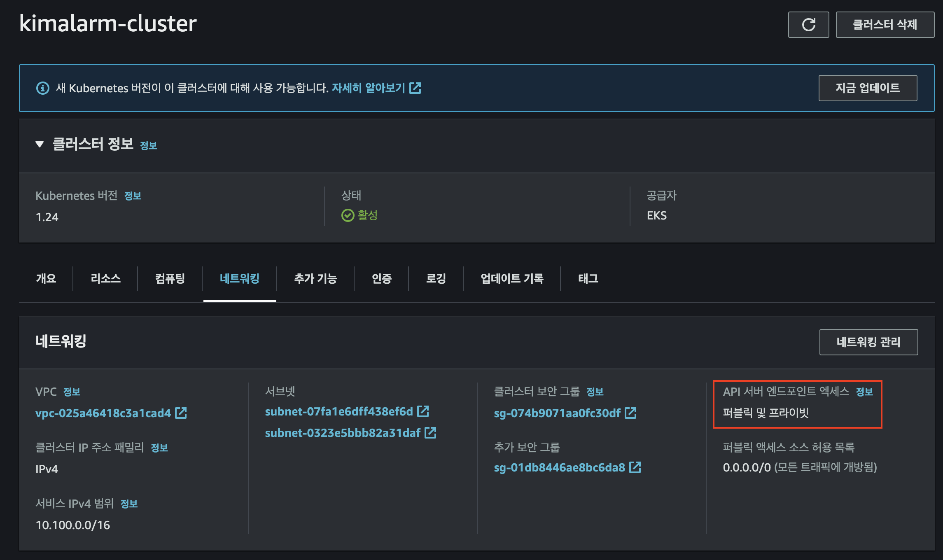Click external link icon next to 자세히 알아보기

click(x=415, y=88)
